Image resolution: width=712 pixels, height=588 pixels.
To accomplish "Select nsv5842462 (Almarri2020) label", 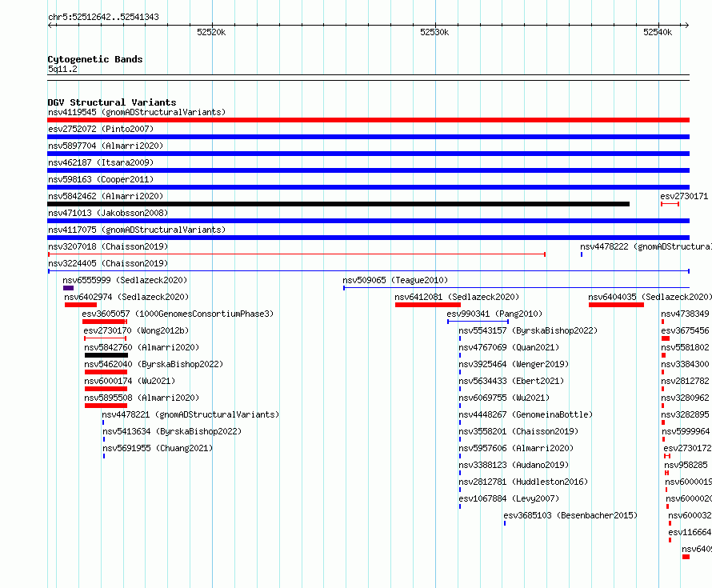I will click(106, 196).
